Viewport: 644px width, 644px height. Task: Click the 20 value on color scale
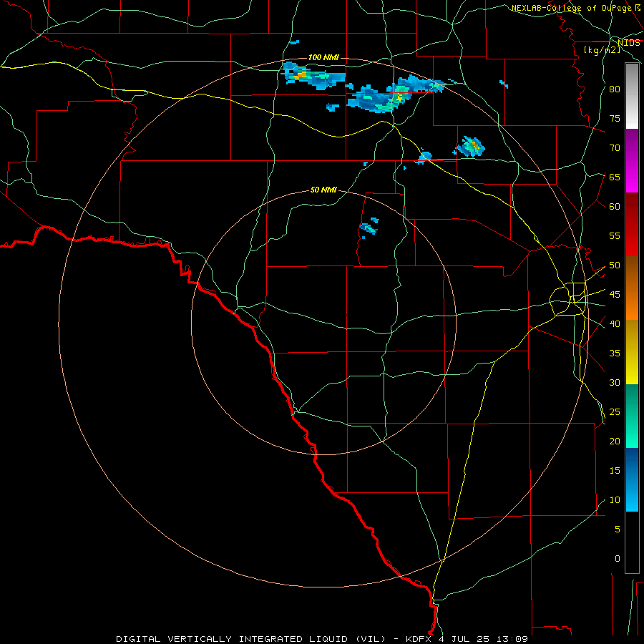point(615,441)
